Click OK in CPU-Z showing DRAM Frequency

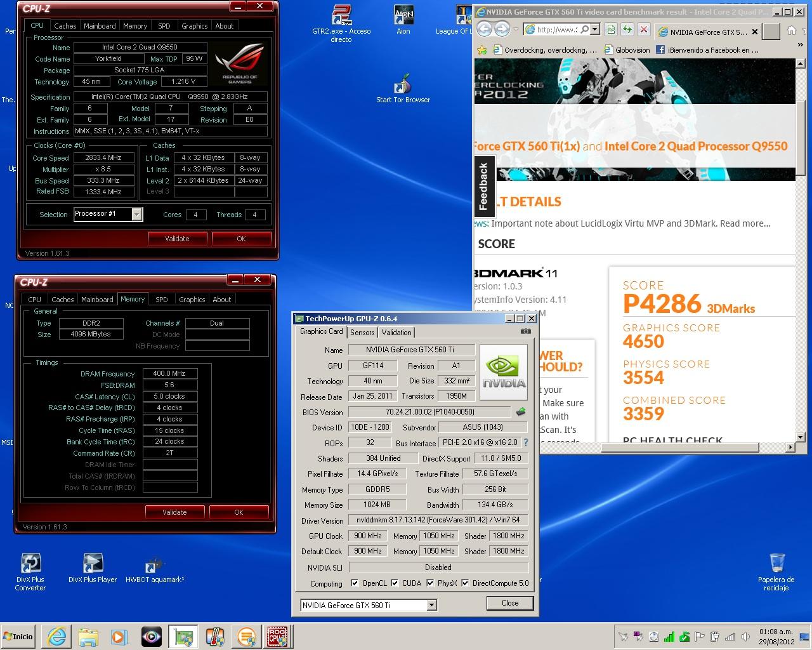[239, 512]
